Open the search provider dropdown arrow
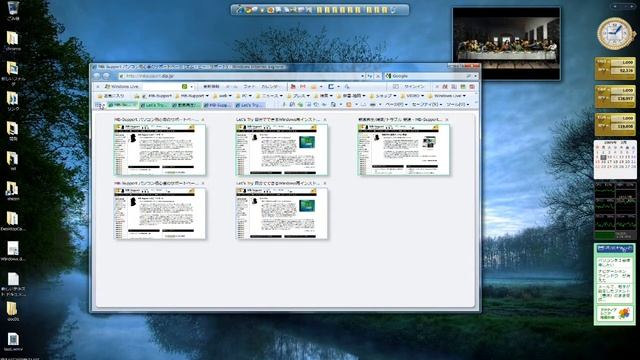Screen dimensions: 640x360 point(476,76)
